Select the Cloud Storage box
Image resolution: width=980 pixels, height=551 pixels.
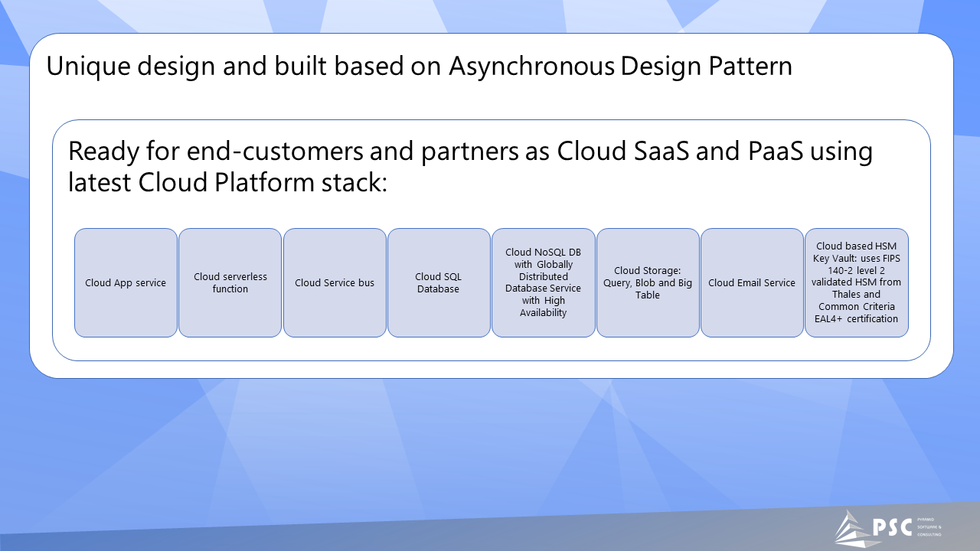tap(648, 282)
